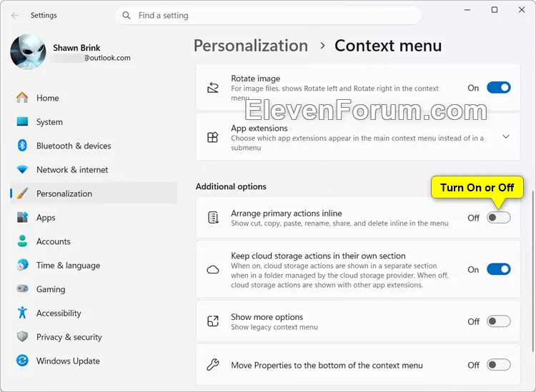This screenshot has height=392, width=536.
Task: Click 'Arrange primary actions inline' title
Action: click(x=287, y=213)
